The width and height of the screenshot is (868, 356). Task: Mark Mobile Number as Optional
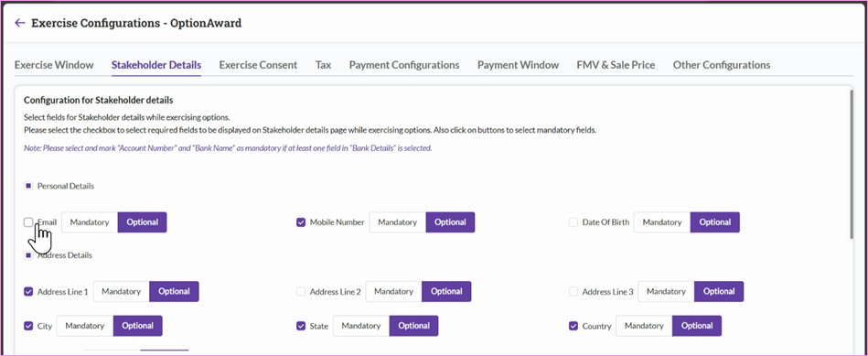pos(450,222)
